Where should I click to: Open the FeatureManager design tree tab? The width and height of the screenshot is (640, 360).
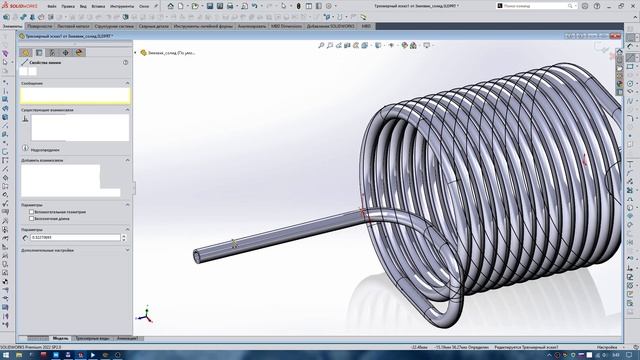tap(26, 52)
